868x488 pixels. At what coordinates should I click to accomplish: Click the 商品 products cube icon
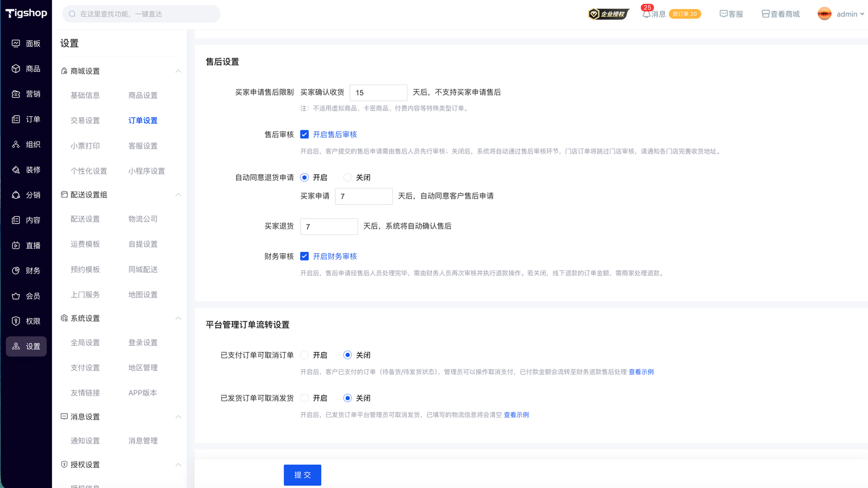click(16, 69)
